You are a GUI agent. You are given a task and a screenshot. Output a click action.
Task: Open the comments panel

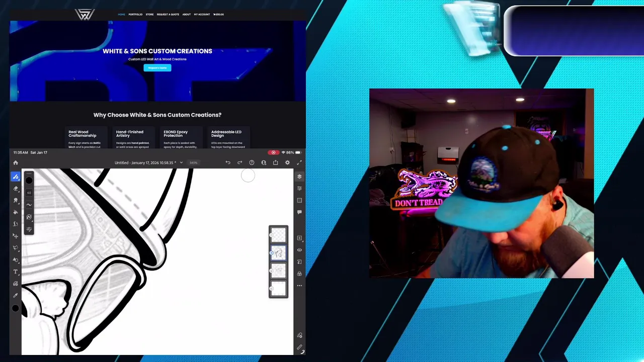[299, 212]
